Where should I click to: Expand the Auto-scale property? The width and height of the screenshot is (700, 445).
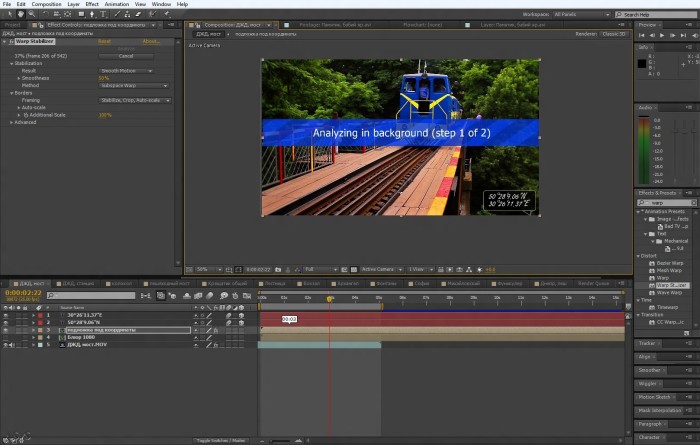coord(18,108)
